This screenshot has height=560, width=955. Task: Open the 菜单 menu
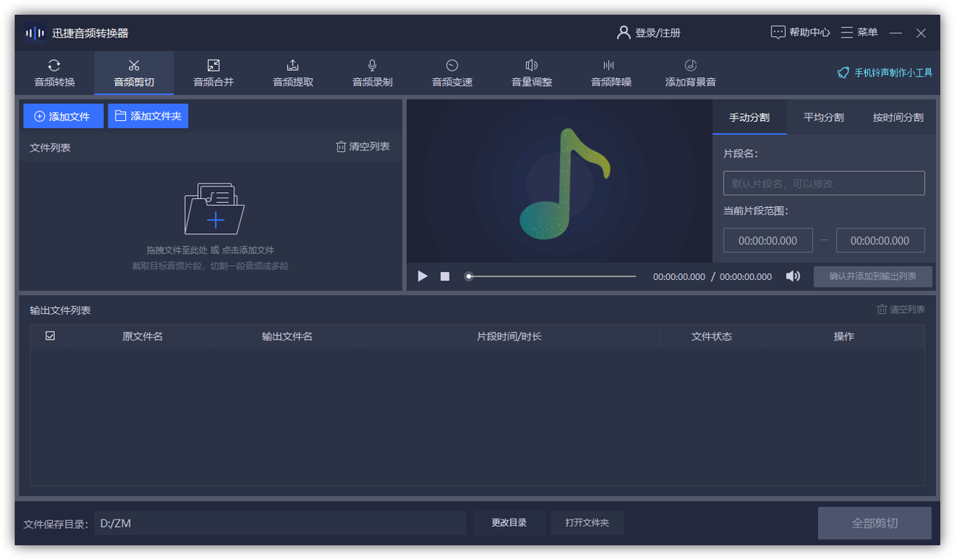point(859,32)
